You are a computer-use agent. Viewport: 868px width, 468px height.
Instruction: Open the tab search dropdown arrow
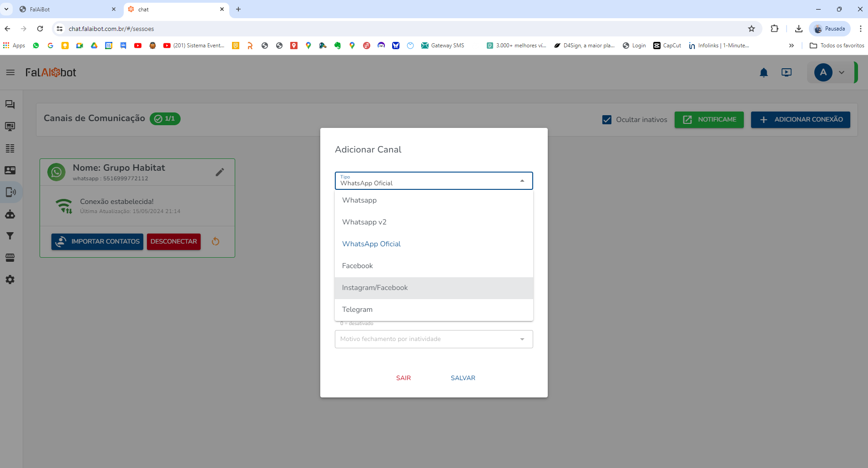[6, 9]
